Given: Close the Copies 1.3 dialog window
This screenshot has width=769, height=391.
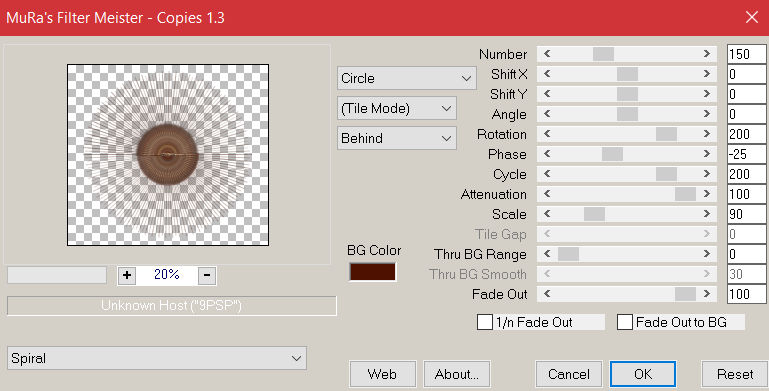Looking at the screenshot, I should pos(751,18).
